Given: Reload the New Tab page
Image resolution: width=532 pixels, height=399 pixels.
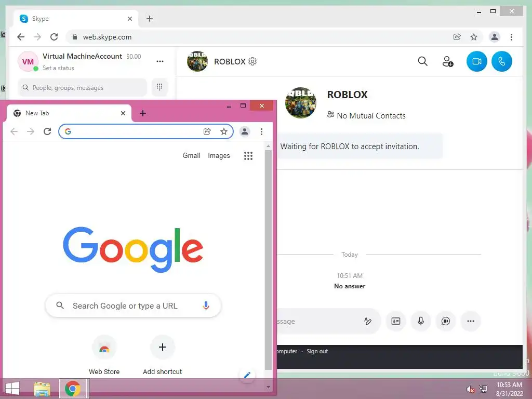Looking at the screenshot, I should (47, 131).
